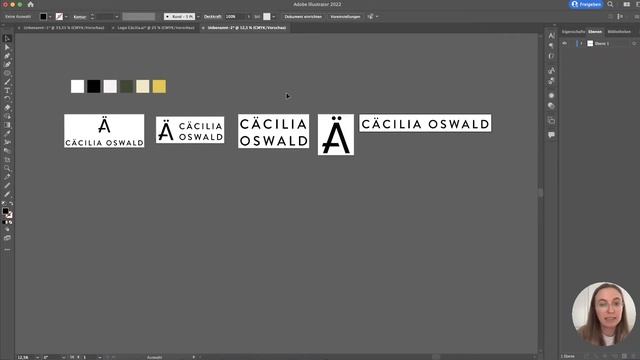
Task: Click the Freigeben share button
Action: point(586,4)
